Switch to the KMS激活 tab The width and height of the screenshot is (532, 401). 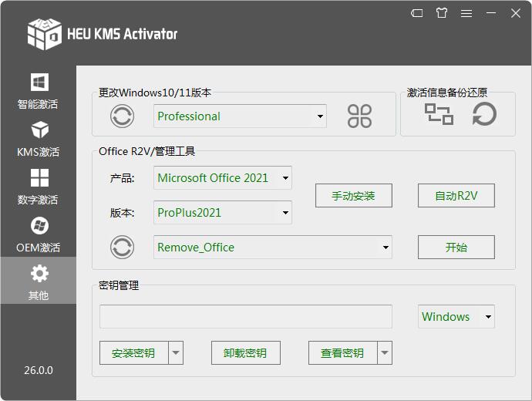click(x=38, y=138)
